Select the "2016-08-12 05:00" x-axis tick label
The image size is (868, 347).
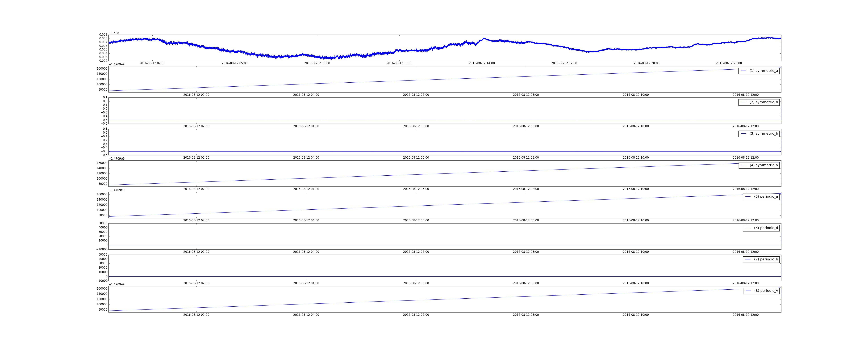click(x=235, y=63)
